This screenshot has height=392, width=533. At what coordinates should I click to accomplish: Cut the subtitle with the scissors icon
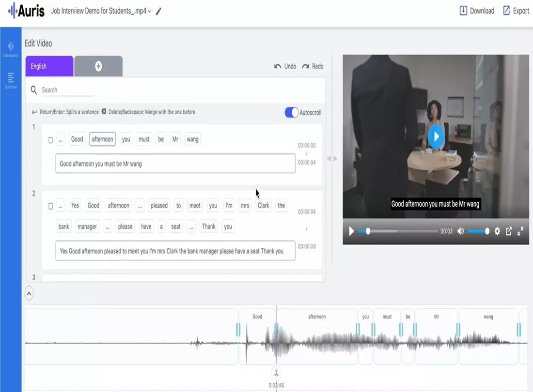276,373
